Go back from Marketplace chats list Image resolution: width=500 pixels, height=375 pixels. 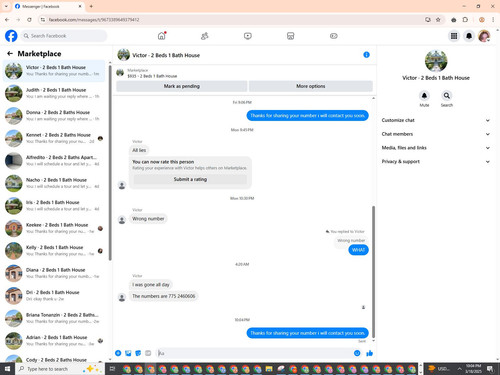[x=10, y=53]
